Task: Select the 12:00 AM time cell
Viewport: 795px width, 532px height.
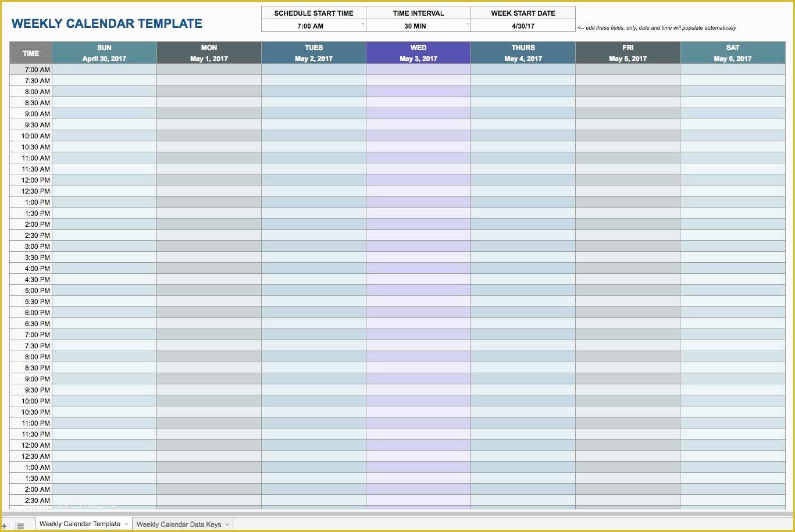Action: click(x=31, y=445)
